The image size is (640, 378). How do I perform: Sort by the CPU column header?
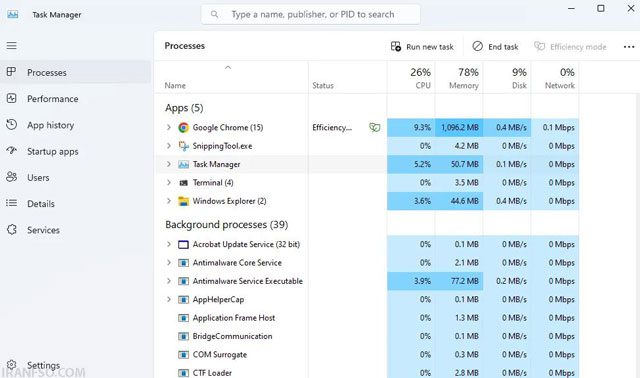[x=411, y=78]
